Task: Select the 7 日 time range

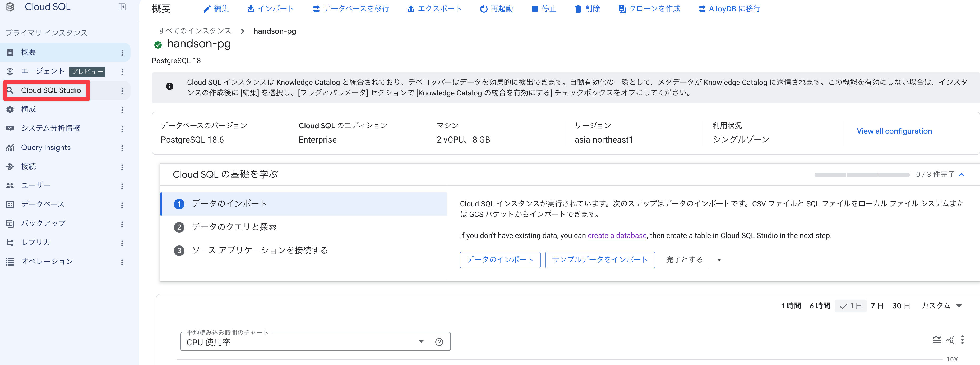Action: click(877, 306)
